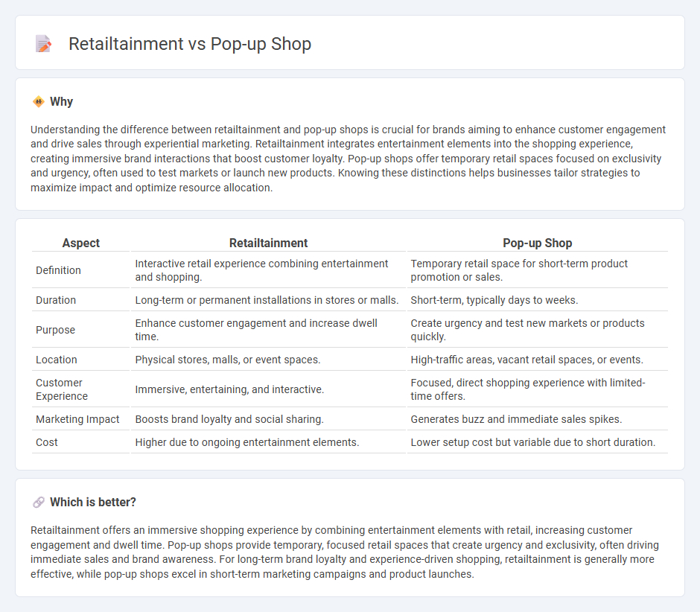Click 'High-traffic areas, vacant retail spaces' cell
Viewport: 700px width, 612px height.
point(538,360)
